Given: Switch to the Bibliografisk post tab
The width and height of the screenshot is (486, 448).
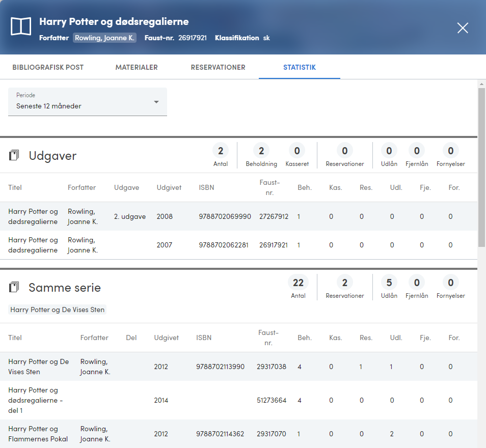Looking at the screenshot, I should tap(48, 67).
